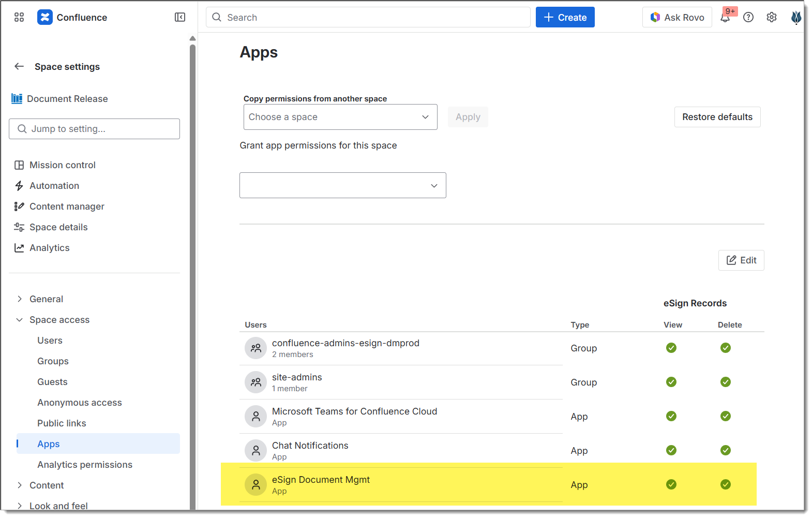Click the sidebar vertical scrollbar
812x518 pixels.
pyautogui.click(x=192, y=259)
